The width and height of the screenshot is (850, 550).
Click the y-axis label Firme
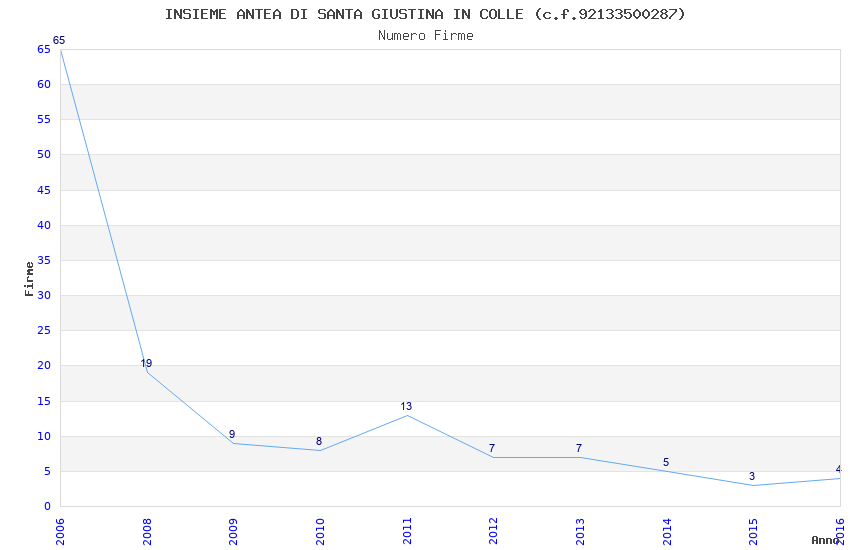(x=29, y=279)
